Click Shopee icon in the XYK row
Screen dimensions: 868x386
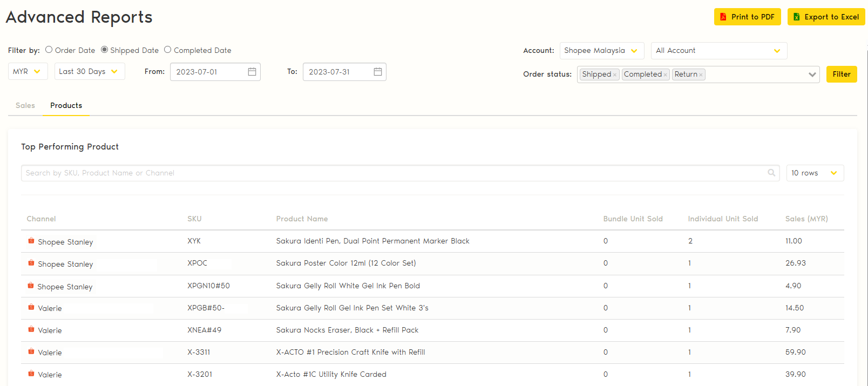pos(31,241)
